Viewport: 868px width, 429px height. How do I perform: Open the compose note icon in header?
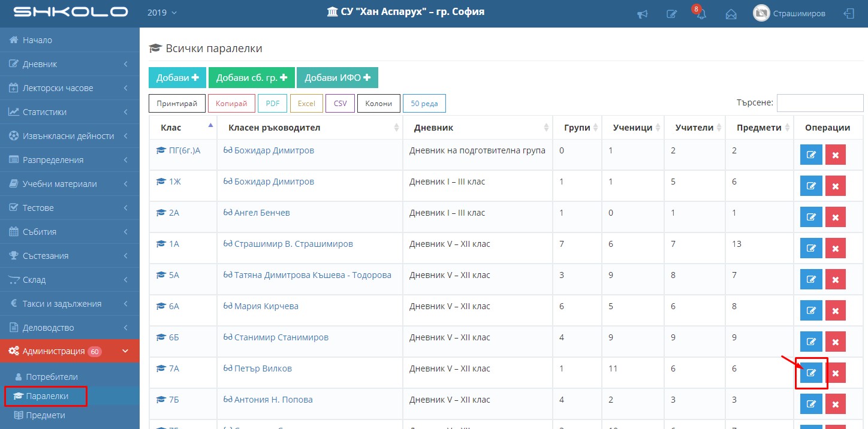(x=671, y=14)
